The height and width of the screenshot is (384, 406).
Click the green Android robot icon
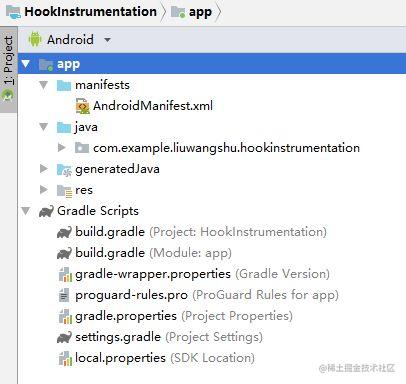(x=35, y=39)
